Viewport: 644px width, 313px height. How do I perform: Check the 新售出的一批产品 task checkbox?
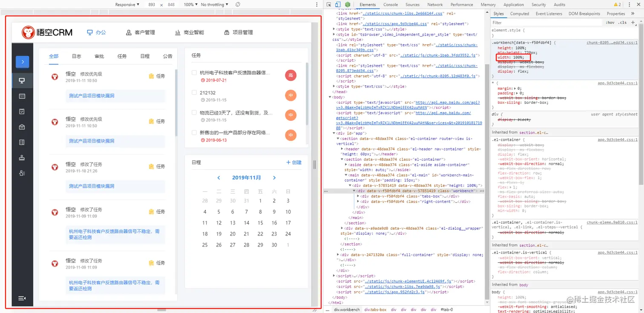[194, 133]
